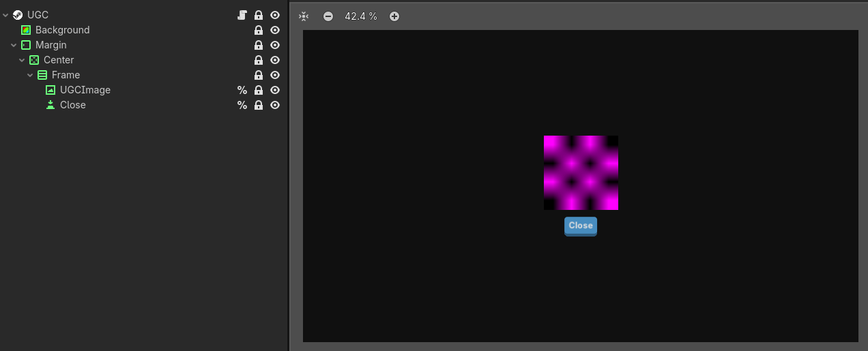Screen dimensions: 868x351
Task: Toggle the lock on the UGCImage node
Action: [259, 90]
